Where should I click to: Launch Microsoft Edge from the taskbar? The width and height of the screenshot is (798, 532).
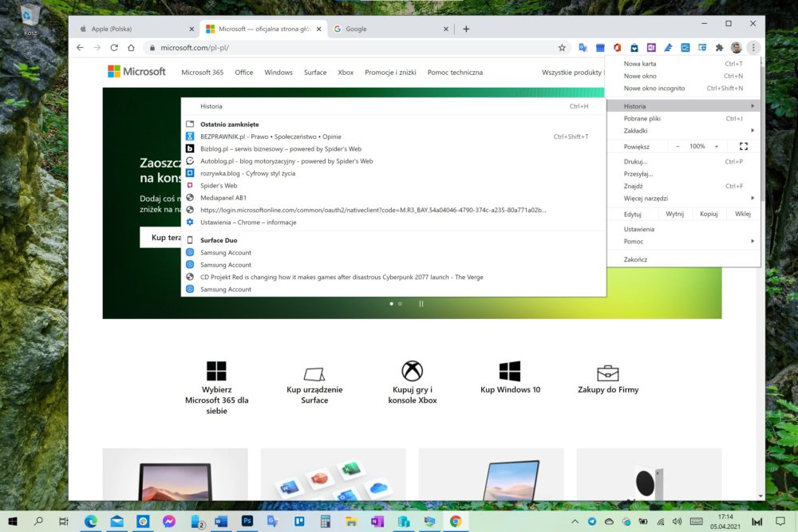91,522
